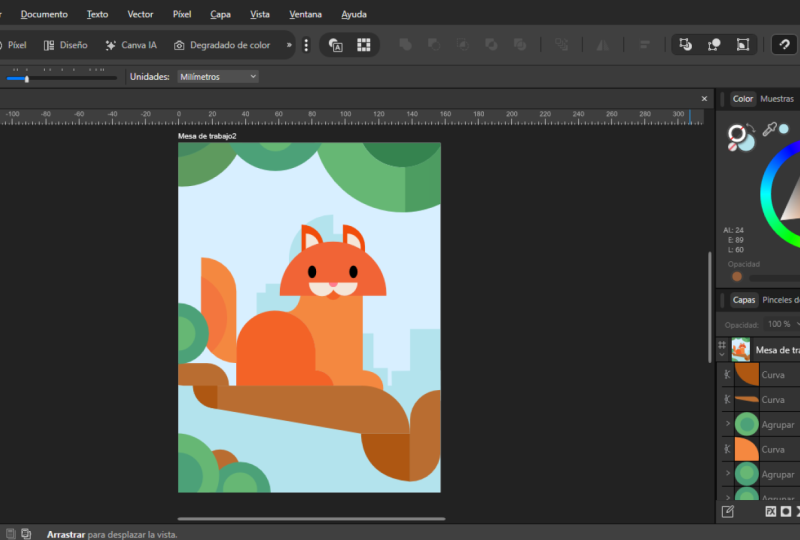The image size is (800, 540).
Task: Click the boolean Subtract shapes icon
Action: coord(434,45)
